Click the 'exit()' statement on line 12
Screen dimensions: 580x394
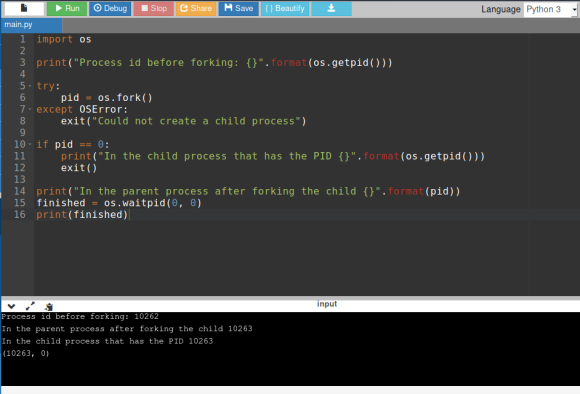[x=79, y=168]
